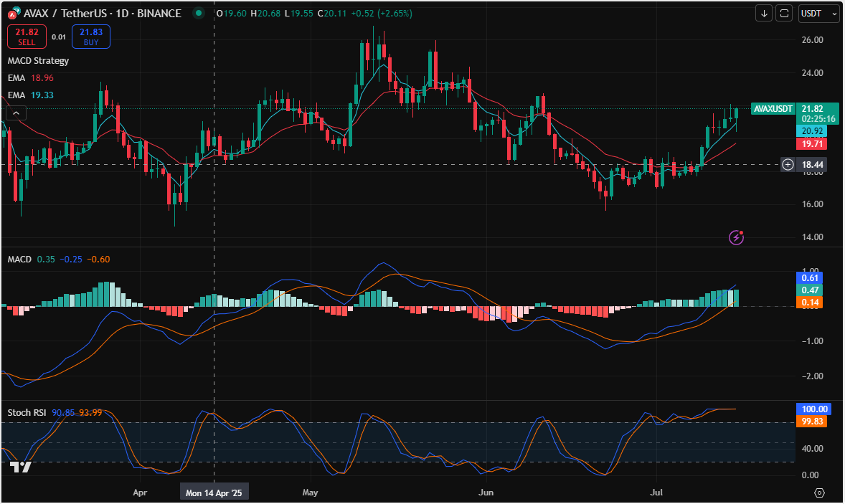Click the 99.83 Stoch RSI label

[812, 421]
